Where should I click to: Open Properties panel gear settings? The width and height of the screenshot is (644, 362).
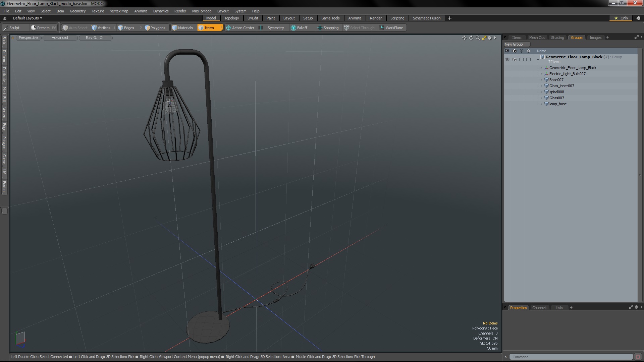[x=637, y=307]
